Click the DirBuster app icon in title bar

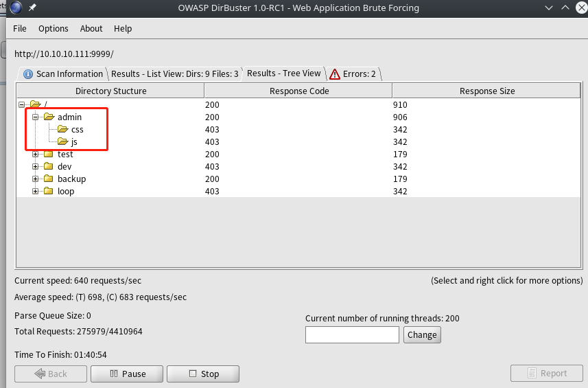(x=16, y=7)
